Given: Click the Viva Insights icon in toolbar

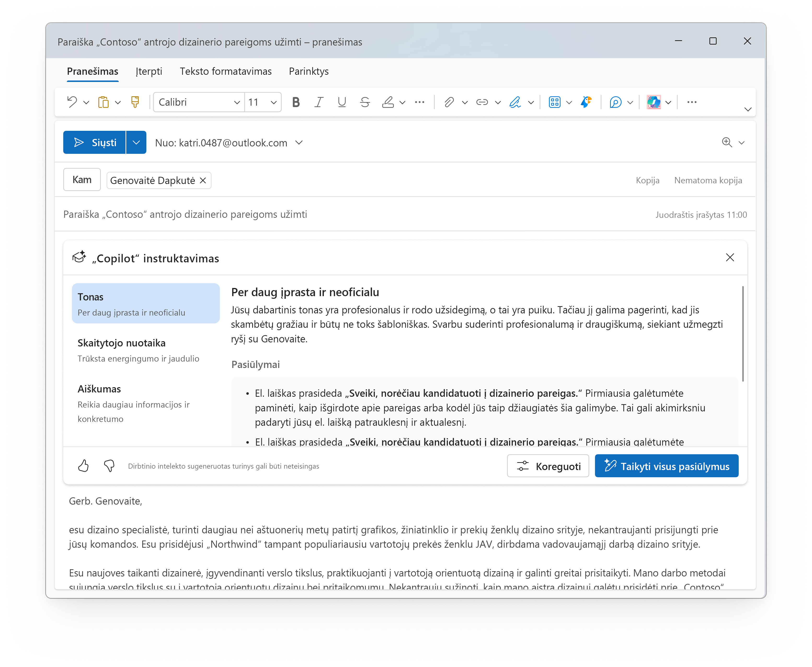Looking at the screenshot, I should pyautogui.click(x=586, y=102).
